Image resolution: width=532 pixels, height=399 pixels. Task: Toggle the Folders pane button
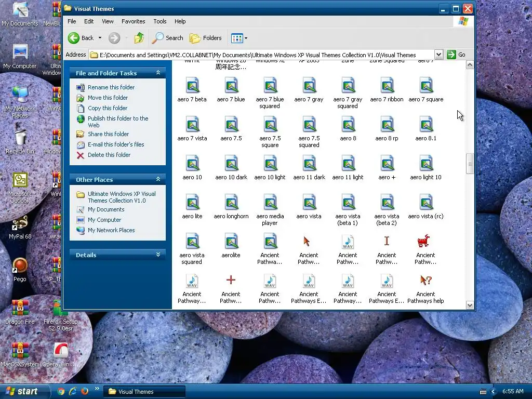pos(206,38)
